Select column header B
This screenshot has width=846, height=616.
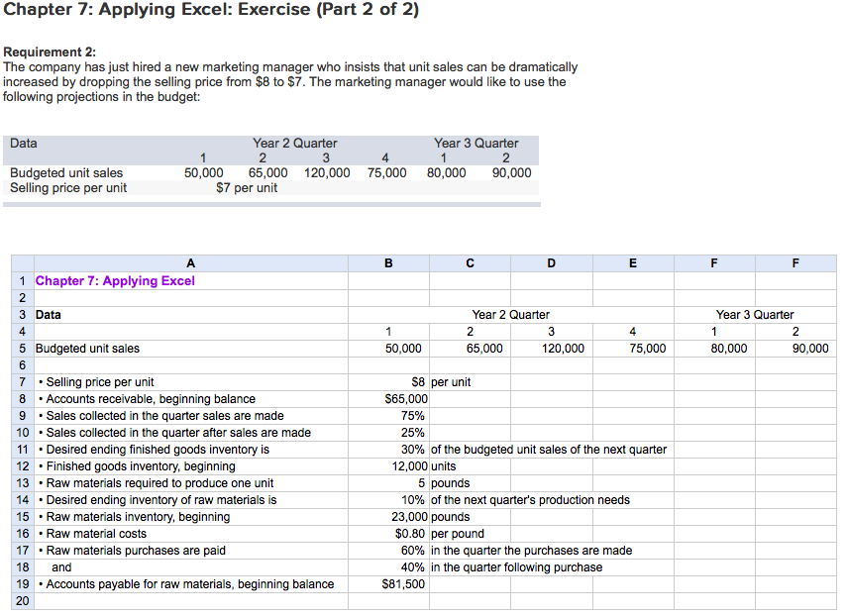(387, 262)
